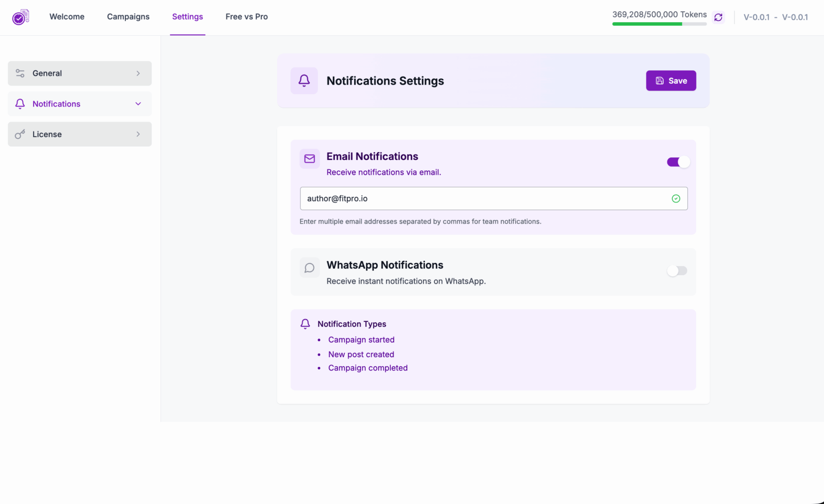Click the General sliders icon
Image resolution: width=824 pixels, height=504 pixels.
20,73
